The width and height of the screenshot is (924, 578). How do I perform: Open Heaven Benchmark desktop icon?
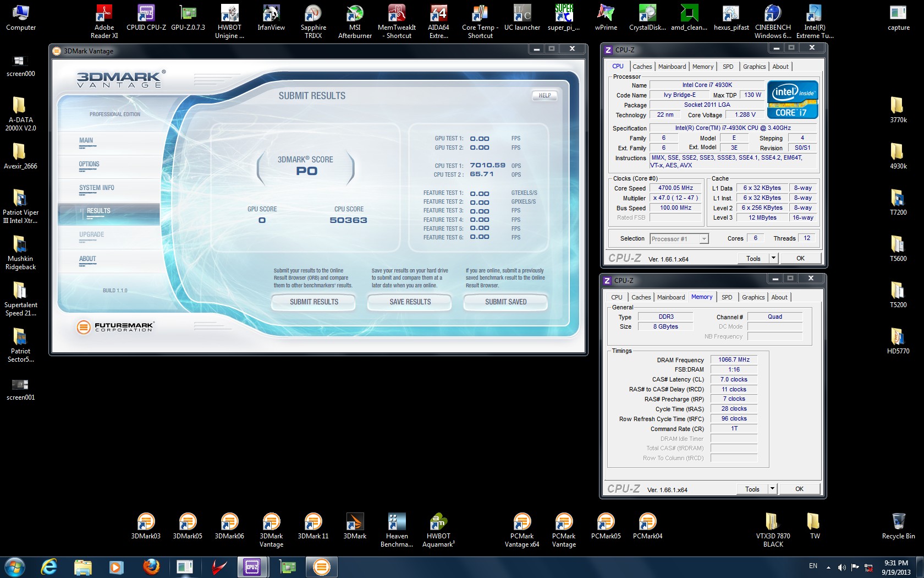(397, 530)
